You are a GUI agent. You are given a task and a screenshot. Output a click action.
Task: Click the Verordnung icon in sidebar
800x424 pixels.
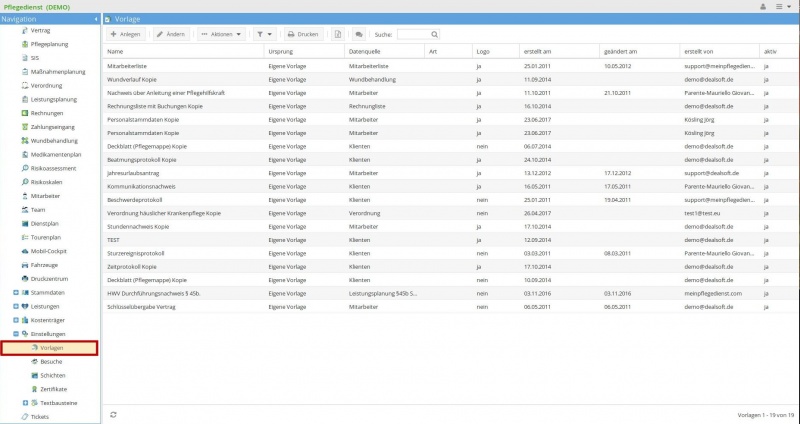point(25,86)
